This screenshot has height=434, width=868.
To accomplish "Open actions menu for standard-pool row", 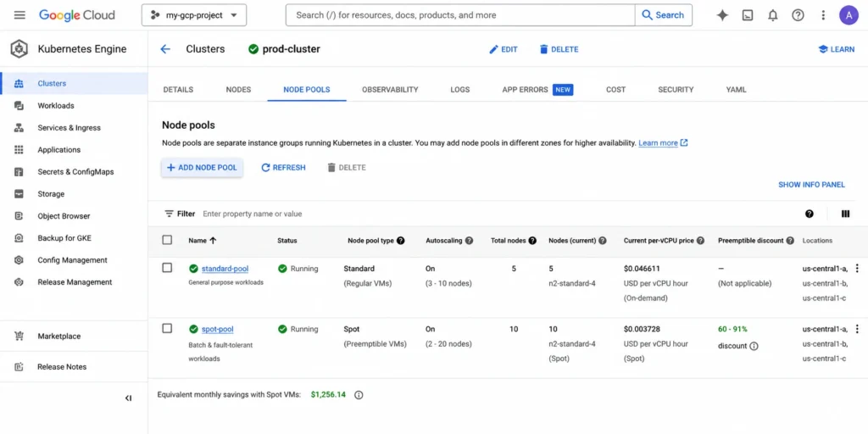I will [857, 268].
